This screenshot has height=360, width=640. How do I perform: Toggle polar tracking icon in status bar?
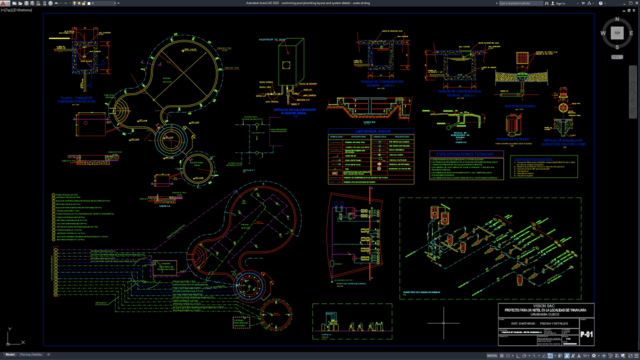[x=524, y=356]
